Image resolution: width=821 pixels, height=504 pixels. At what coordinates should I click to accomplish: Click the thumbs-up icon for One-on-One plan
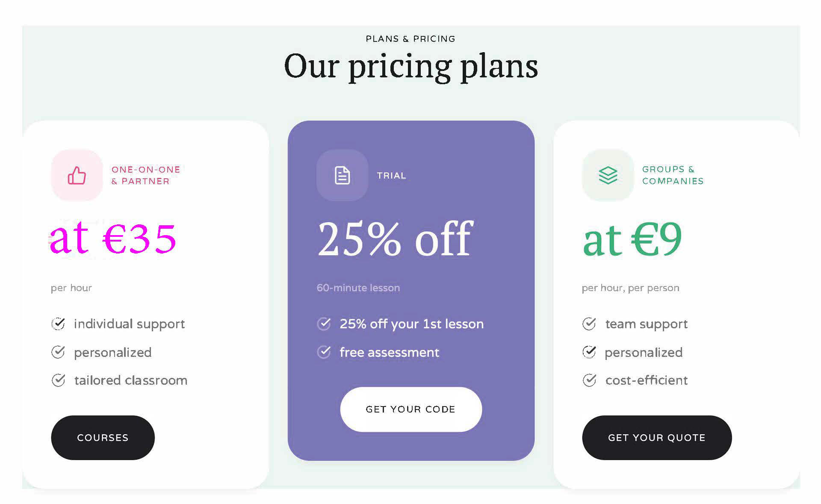77,175
